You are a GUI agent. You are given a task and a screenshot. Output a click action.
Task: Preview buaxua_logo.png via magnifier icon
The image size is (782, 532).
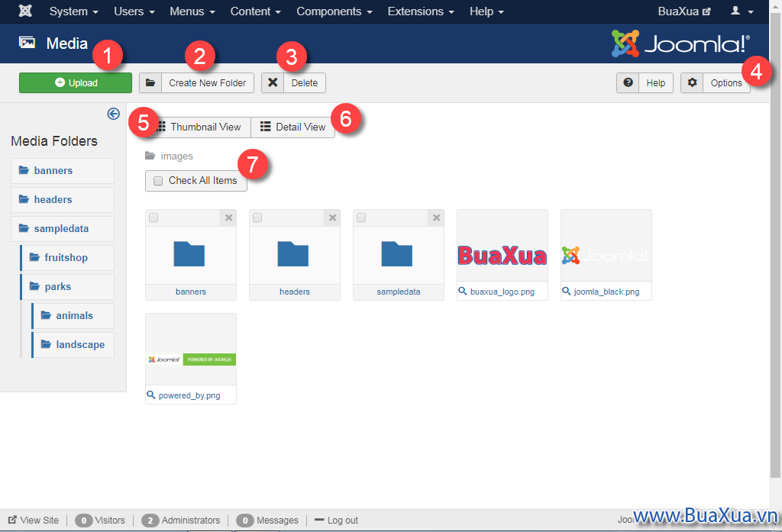[463, 291]
